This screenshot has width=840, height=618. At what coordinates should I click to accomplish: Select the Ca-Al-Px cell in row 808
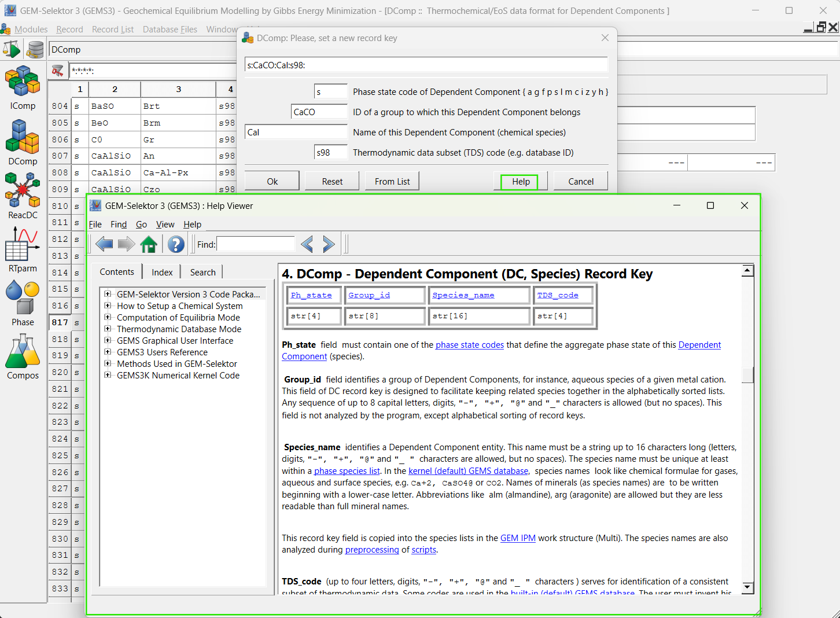pyautogui.click(x=178, y=172)
